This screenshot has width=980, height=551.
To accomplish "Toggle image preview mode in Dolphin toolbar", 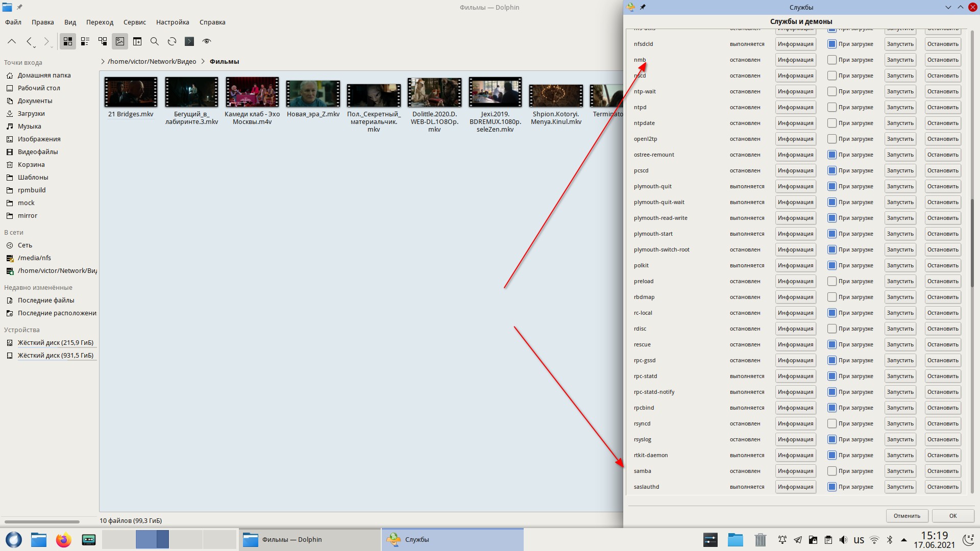I will 120,41.
